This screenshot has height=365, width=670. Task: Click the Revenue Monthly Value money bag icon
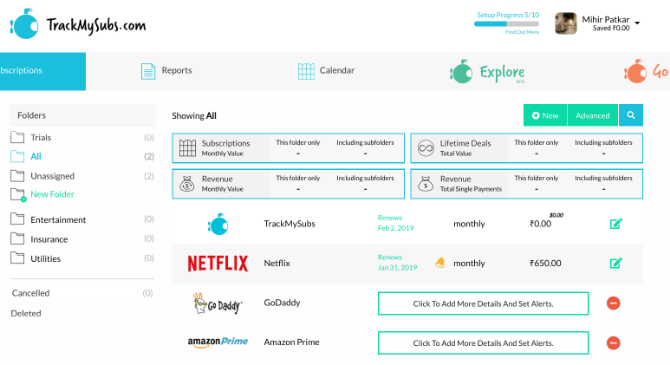(187, 184)
